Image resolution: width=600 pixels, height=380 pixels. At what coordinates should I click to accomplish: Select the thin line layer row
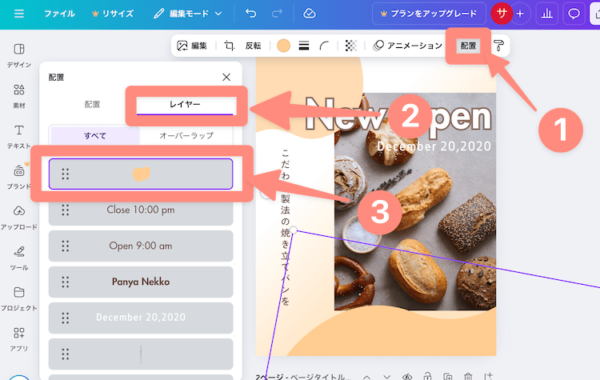(x=141, y=354)
